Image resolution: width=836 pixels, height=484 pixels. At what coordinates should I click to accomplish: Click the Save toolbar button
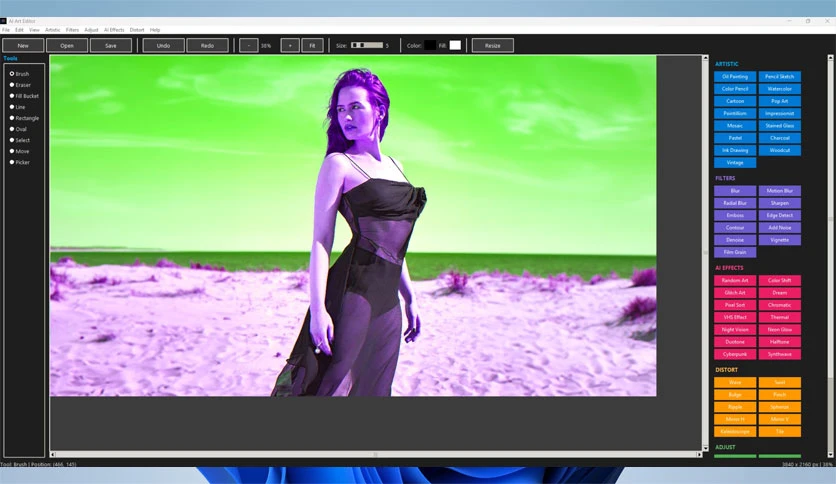point(111,45)
